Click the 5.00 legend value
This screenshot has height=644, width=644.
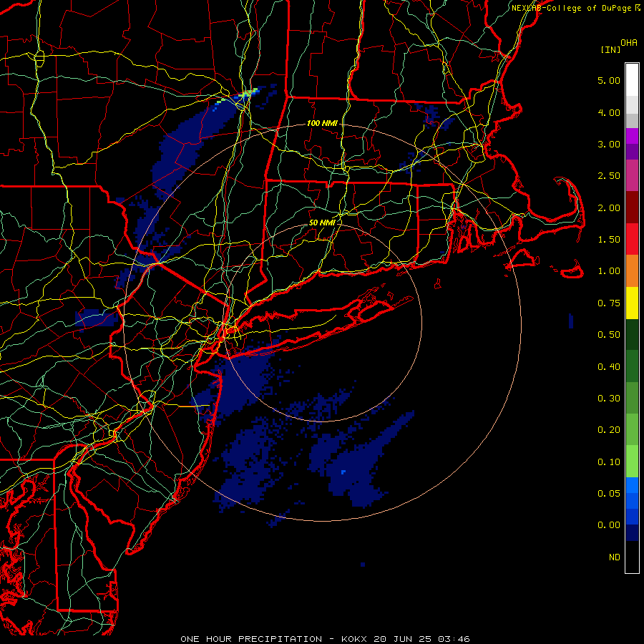click(609, 80)
